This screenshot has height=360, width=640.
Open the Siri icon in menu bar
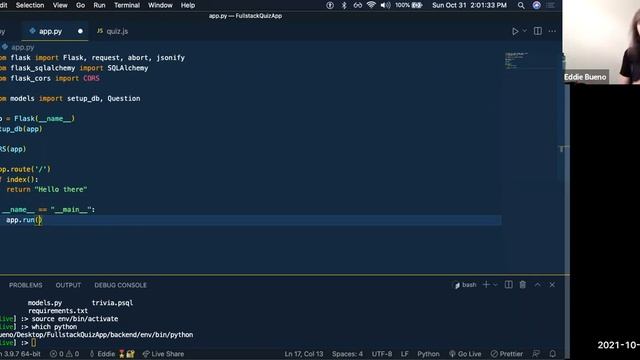tap(536, 5)
